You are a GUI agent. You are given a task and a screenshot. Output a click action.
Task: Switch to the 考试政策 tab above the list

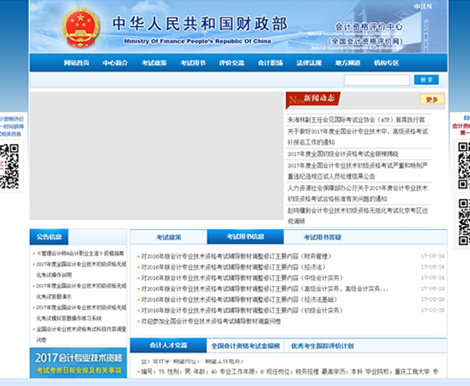point(169,237)
